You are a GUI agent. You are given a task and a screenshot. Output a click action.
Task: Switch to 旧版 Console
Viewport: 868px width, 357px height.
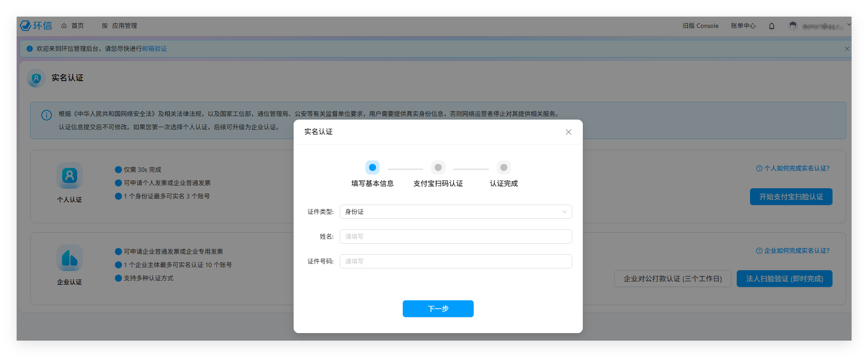[x=700, y=26]
